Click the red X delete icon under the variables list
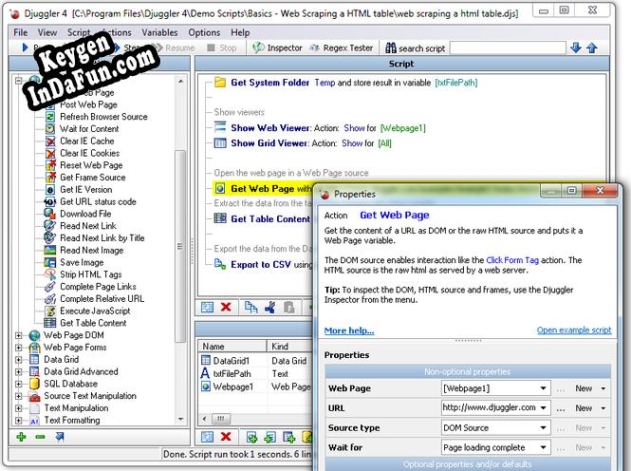The height and width of the screenshot is (471, 631). click(226, 437)
